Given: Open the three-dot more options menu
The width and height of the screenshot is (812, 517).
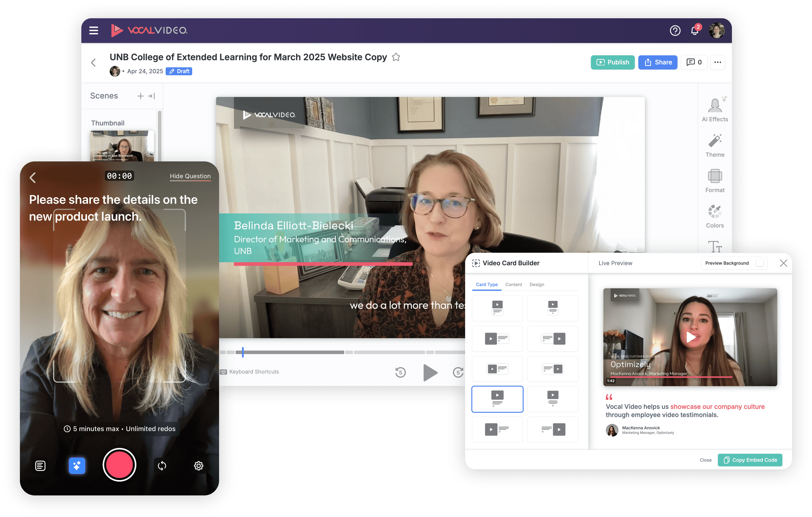Looking at the screenshot, I should (x=718, y=62).
